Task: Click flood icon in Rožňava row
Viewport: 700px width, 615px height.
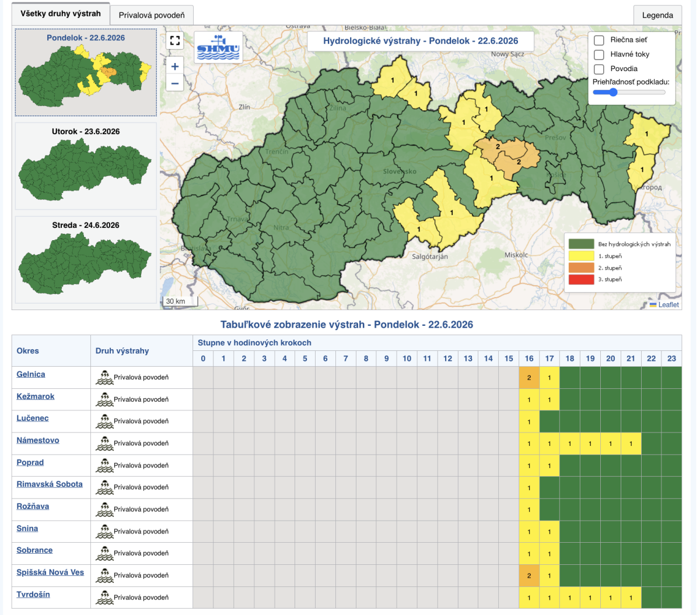Action: pyautogui.click(x=104, y=509)
